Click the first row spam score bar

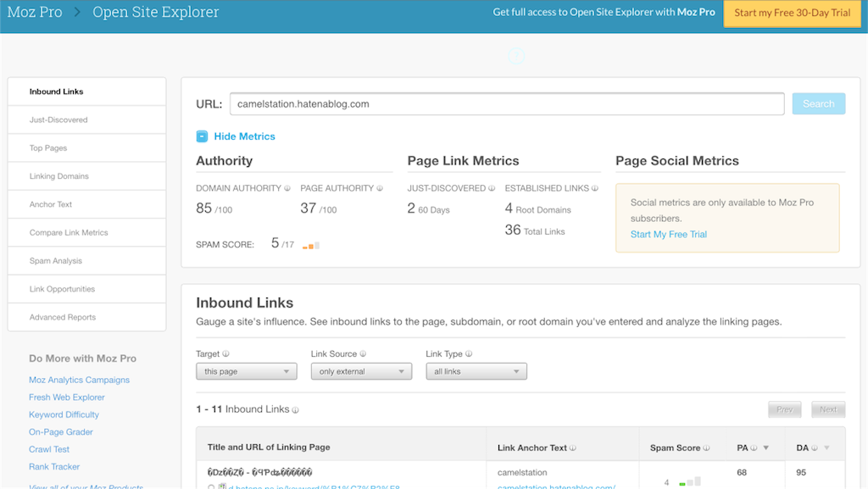tap(690, 482)
